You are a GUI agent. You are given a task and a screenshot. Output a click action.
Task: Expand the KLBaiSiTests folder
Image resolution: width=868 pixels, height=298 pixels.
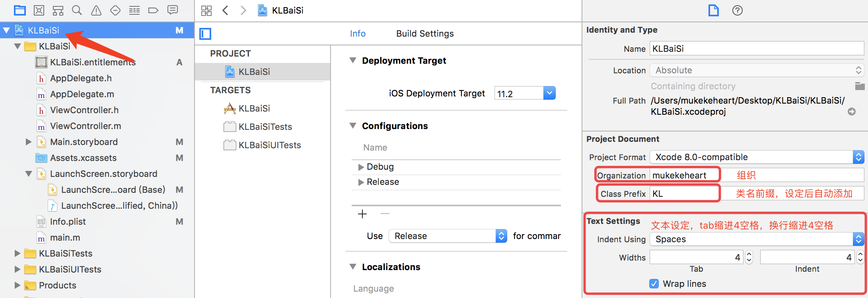pos(17,253)
